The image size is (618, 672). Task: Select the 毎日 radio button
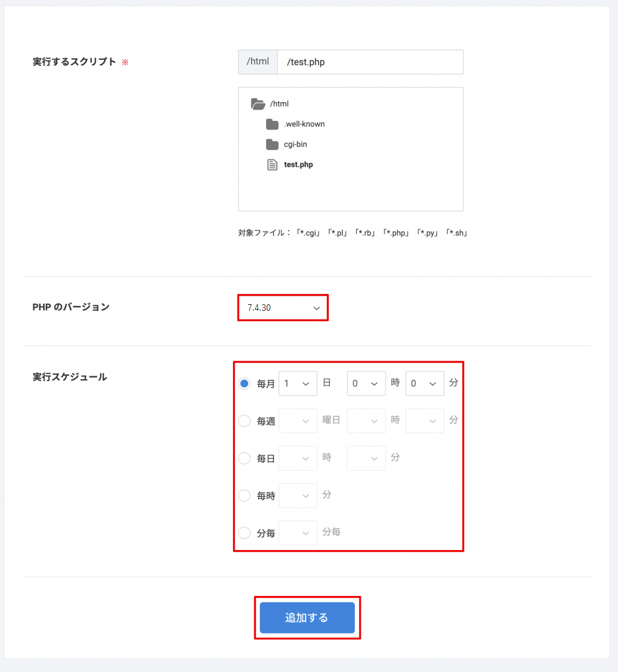point(245,458)
